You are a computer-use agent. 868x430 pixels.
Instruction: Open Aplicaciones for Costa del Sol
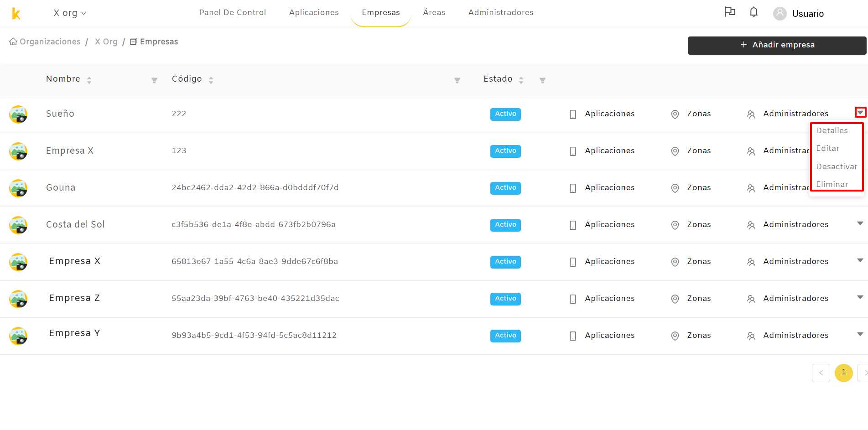click(602, 225)
